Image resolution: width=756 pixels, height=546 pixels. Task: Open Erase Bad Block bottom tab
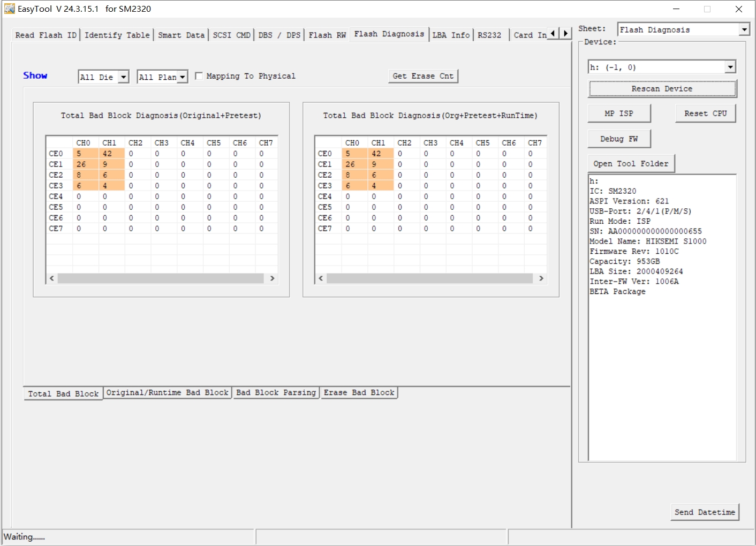(x=359, y=392)
